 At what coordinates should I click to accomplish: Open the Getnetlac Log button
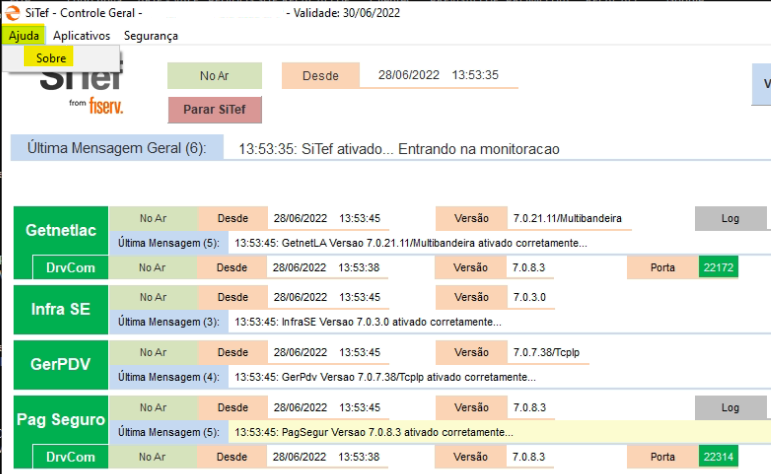pyautogui.click(x=730, y=218)
